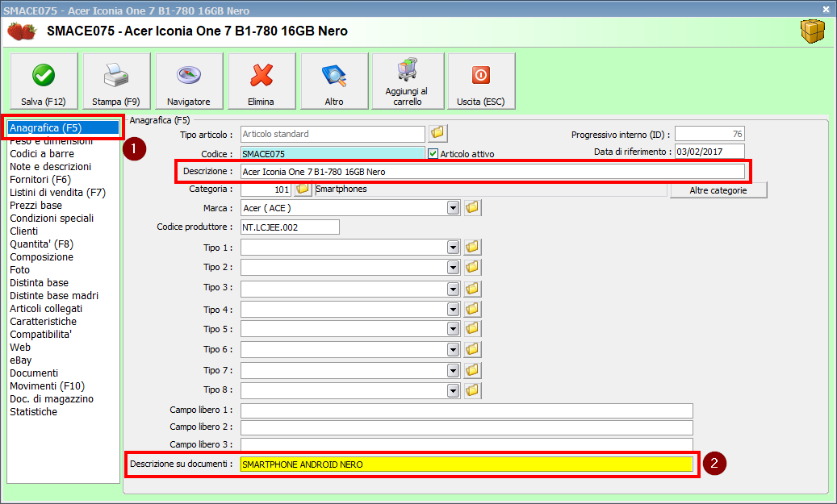Viewport: 837px width, 504px height.
Task: Expand the Tipo 6 dropdown
Action: pos(453,350)
